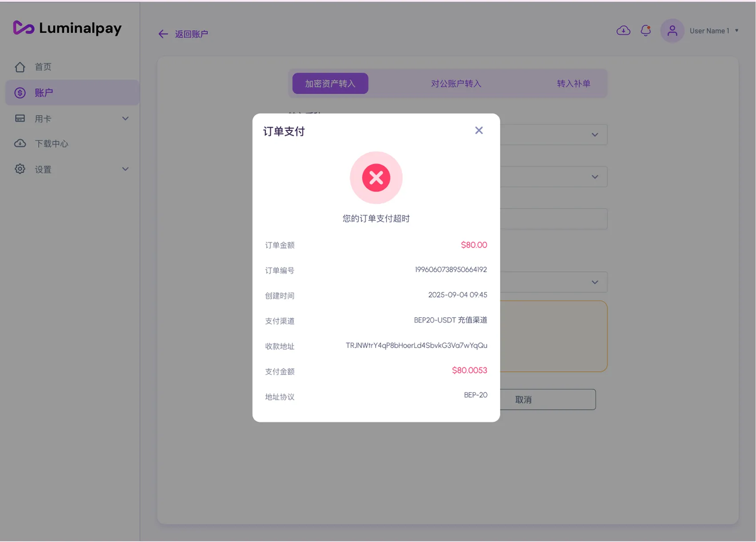This screenshot has width=756, height=542.
Task: Close the 订单支付 dialog
Action: (479, 131)
